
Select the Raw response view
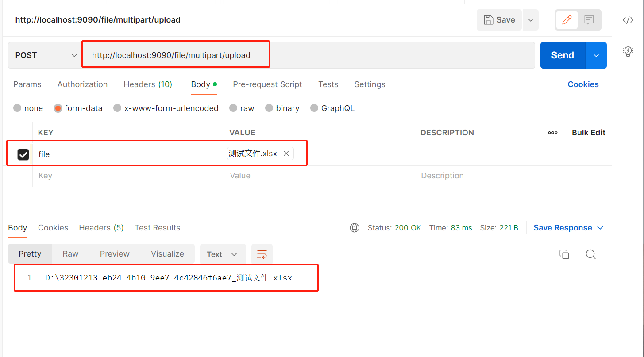[x=70, y=254]
